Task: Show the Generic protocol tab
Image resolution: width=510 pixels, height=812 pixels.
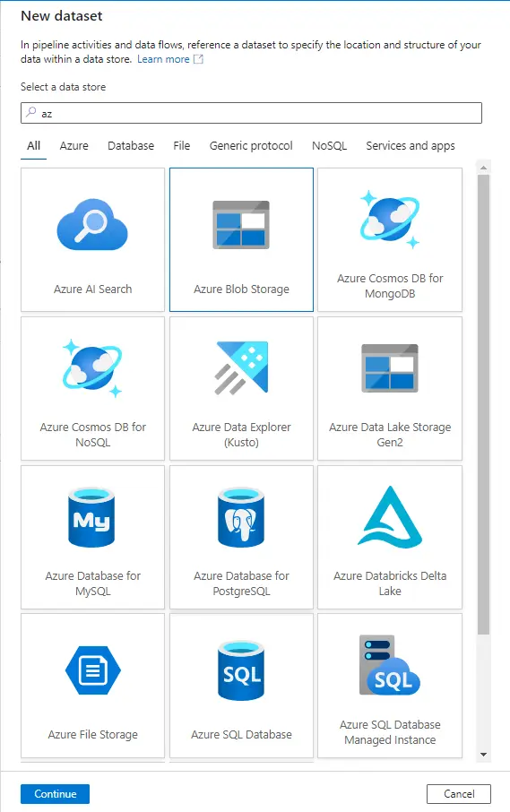Action: pyautogui.click(x=251, y=146)
